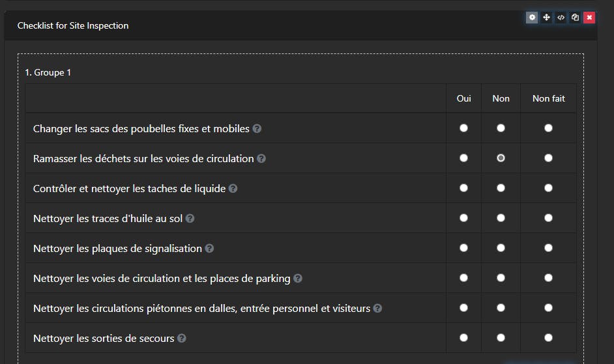Show tooltip for 'Ramasser les déchets' question

click(261, 158)
